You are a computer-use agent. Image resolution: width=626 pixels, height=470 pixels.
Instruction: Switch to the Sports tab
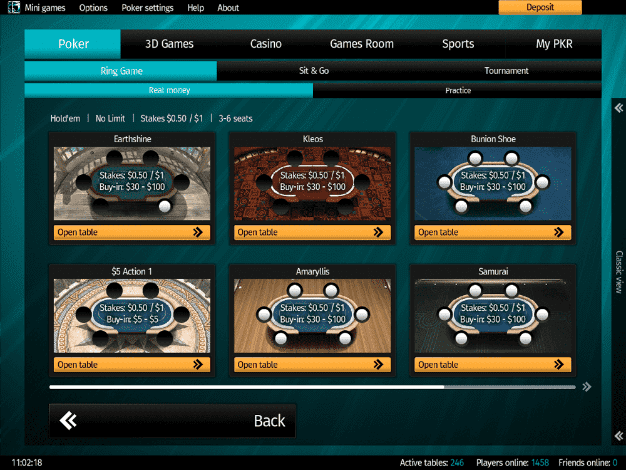[x=458, y=44]
